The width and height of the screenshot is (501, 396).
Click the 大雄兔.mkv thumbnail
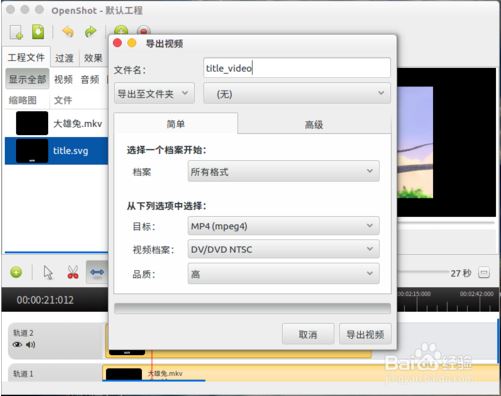pyautogui.click(x=32, y=123)
